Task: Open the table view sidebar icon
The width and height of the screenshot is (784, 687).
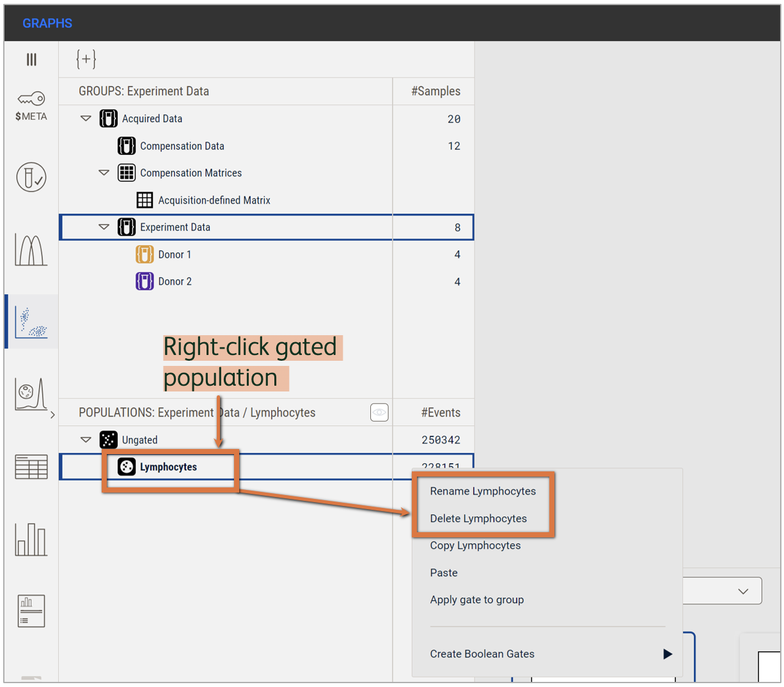Action: [31, 467]
